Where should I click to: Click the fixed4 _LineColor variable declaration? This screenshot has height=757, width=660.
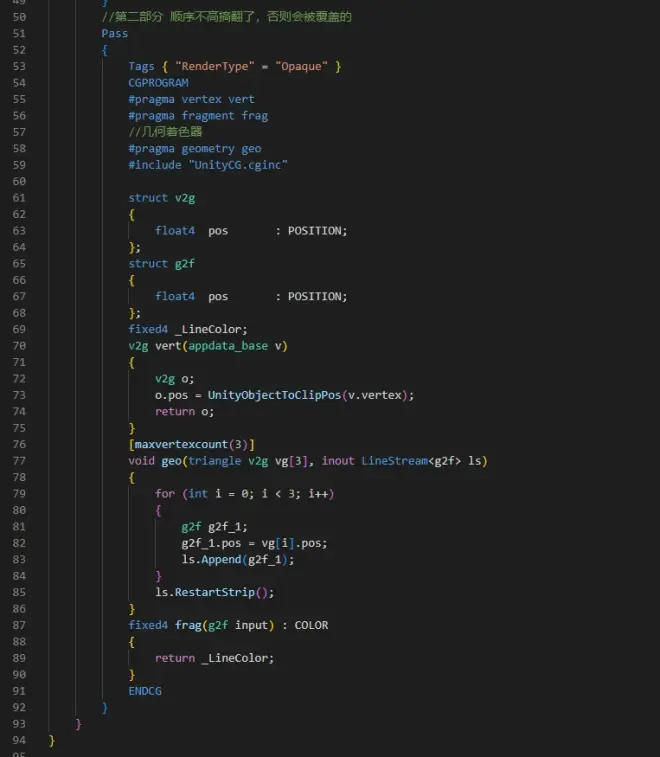(187, 329)
